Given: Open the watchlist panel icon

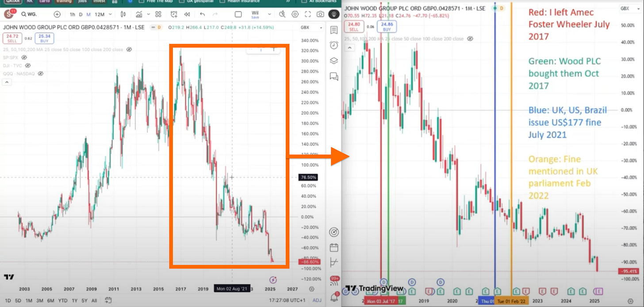Looking at the screenshot, I should [x=334, y=30].
